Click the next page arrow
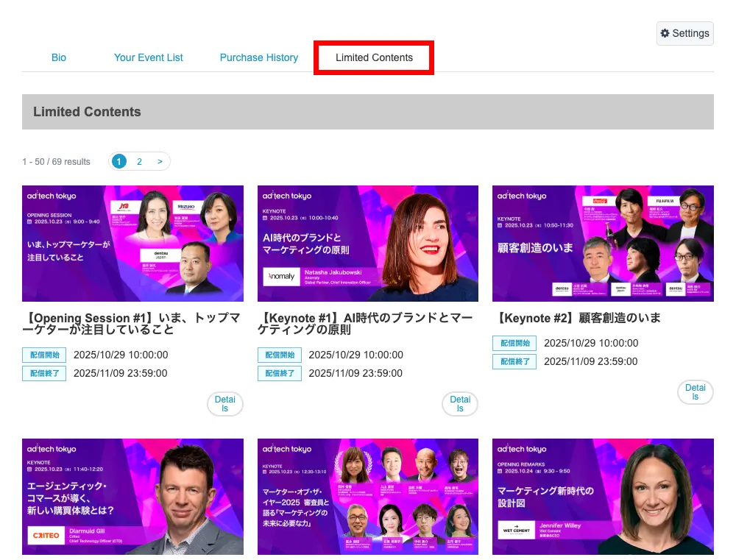 [x=160, y=160]
